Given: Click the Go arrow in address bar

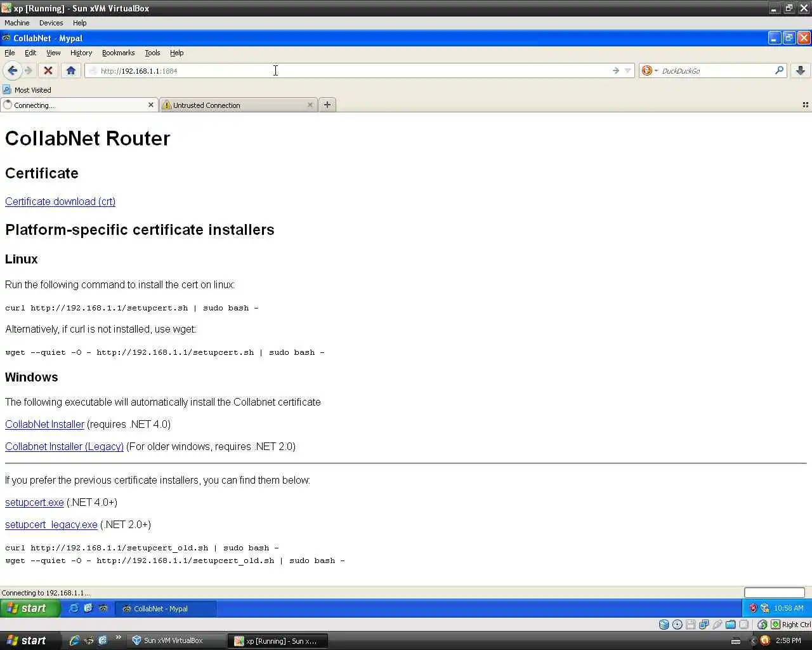Looking at the screenshot, I should (x=615, y=70).
